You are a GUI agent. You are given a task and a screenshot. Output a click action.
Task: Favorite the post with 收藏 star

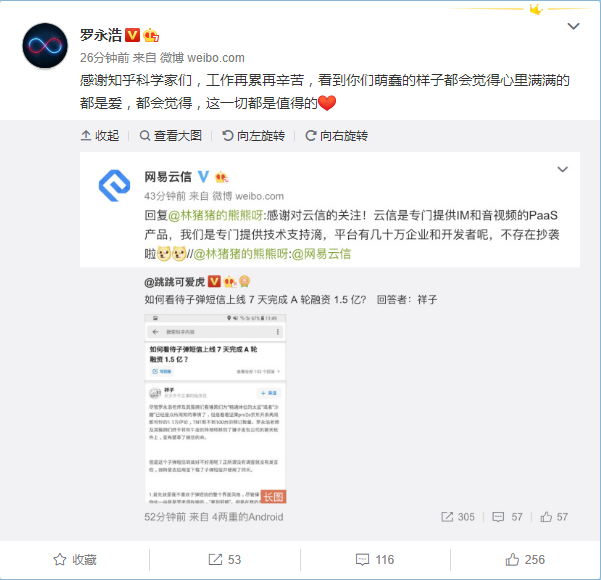pos(75,560)
